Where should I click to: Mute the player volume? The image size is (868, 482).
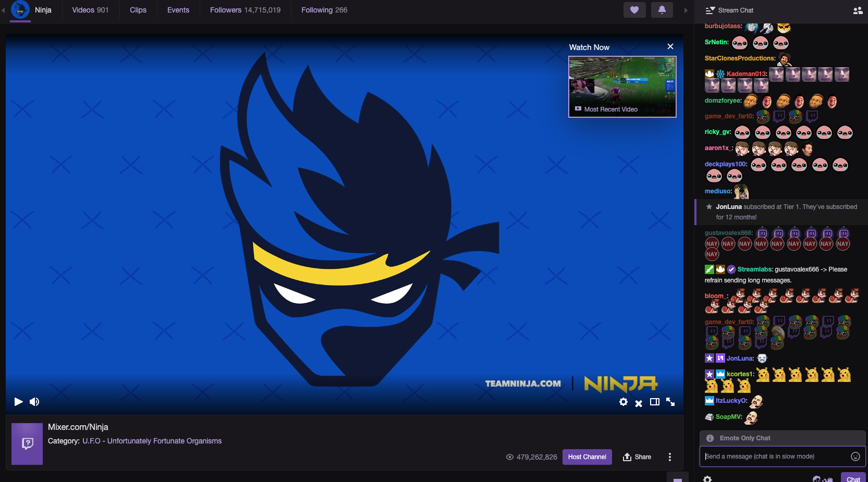coord(34,402)
